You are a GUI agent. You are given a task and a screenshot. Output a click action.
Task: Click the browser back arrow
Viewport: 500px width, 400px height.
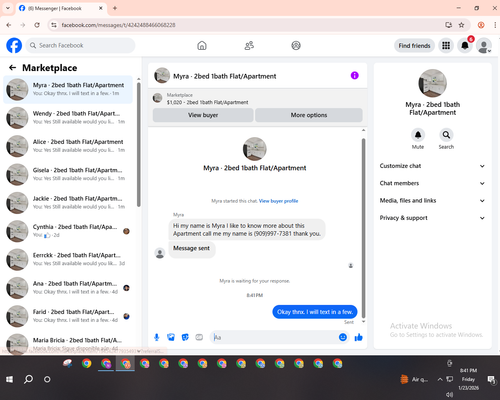pyautogui.click(x=9, y=25)
